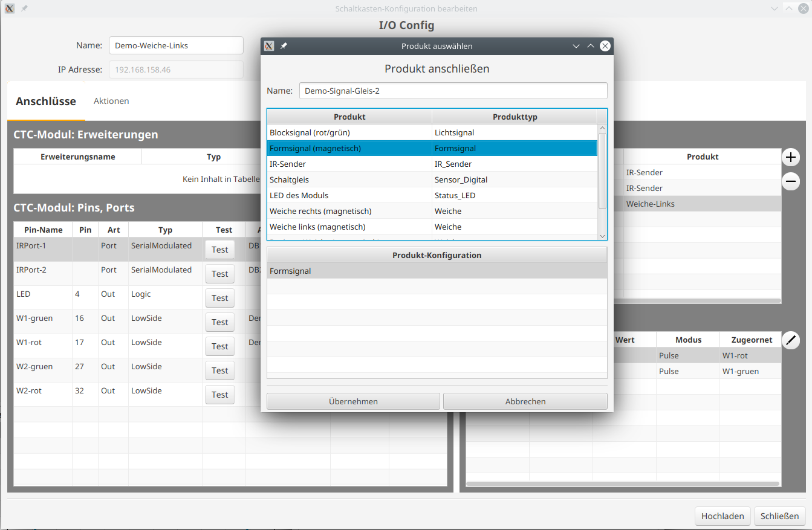The height and width of the screenshot is (530, 812).
Task: Close the Produkt auswählen dialog
Action: tap(605, 46)
